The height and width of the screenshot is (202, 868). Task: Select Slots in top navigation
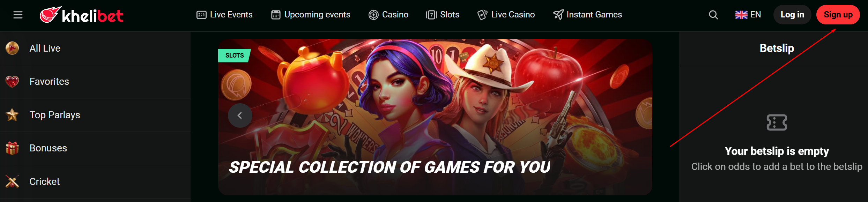(443, 15)
